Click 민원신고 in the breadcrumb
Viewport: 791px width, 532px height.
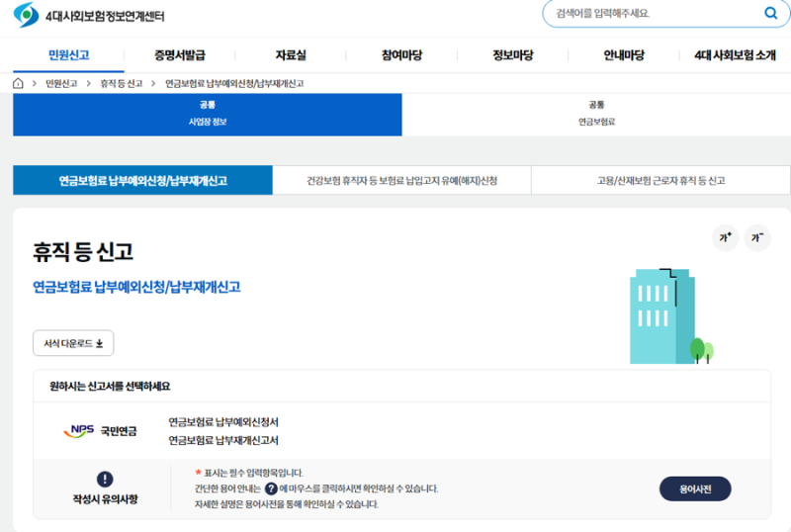61,84
